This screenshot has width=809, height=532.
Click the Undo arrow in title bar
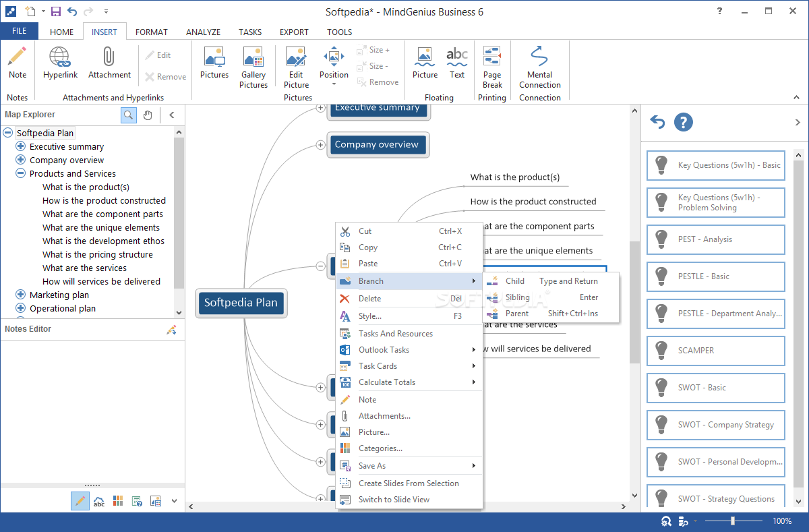pyautogui.click(x=73, y=11)
